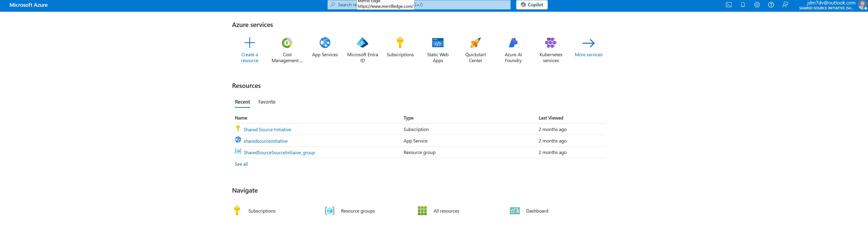Click the Subscription type cell
Viewport: 868px width, 228px height.
click(416, 130)
